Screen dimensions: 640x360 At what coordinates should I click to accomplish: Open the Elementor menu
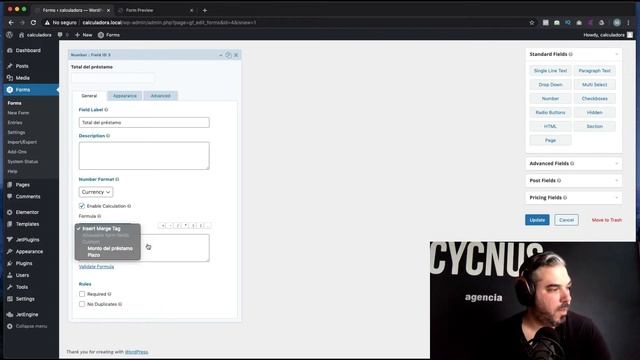(x=27, y=212)
